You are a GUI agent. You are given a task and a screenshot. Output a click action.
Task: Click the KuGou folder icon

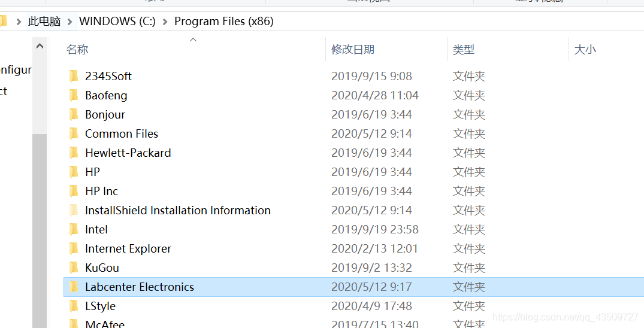[74, 268]
